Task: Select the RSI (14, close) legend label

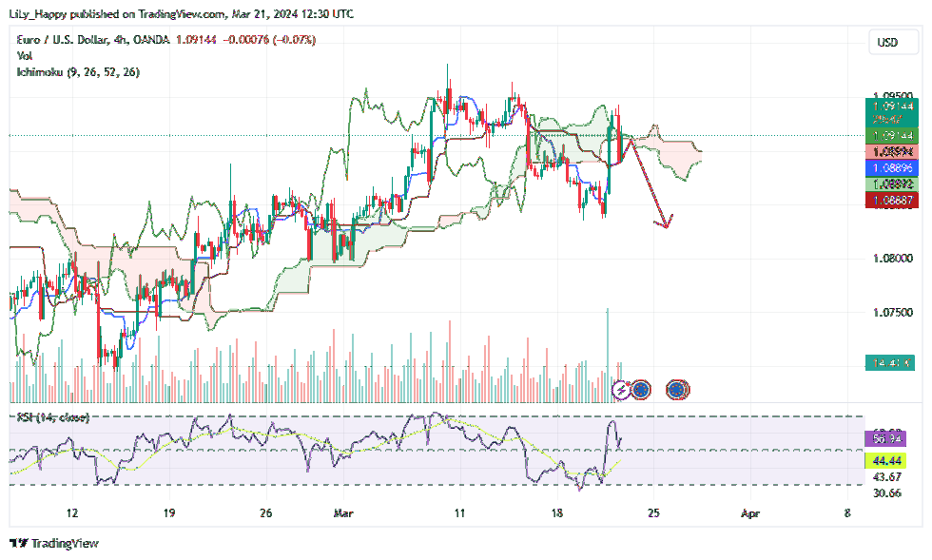Action: coord(53,417)
